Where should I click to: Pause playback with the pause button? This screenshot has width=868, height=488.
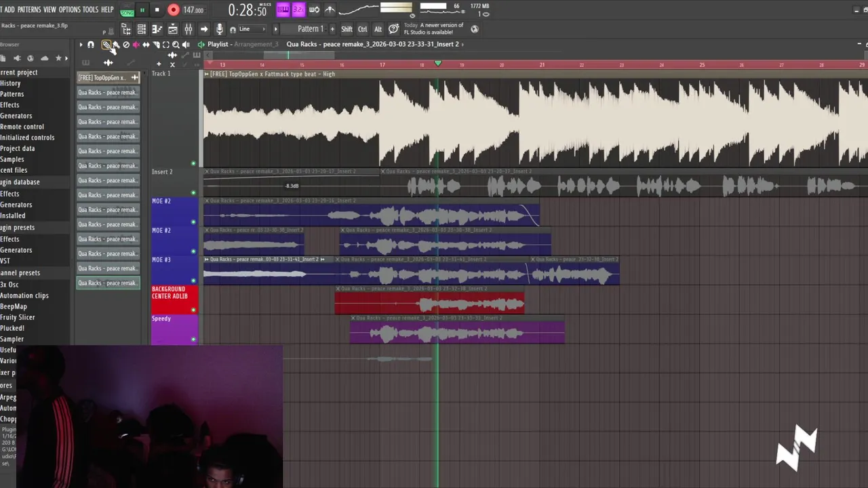pyautogui.click(x=142, y=10)
